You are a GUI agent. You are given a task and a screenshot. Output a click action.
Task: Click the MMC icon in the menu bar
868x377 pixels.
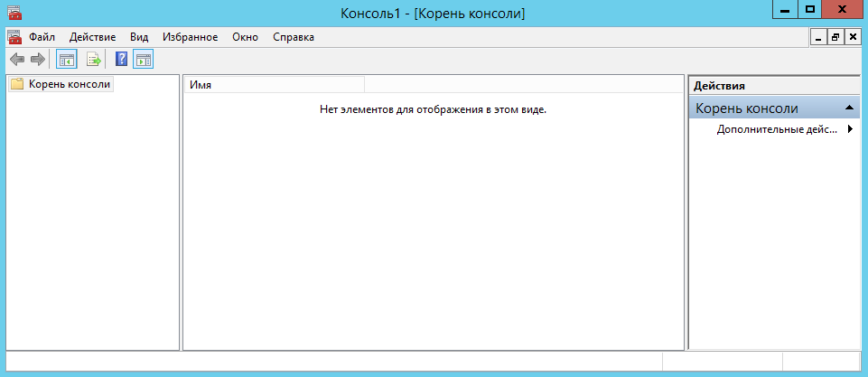click(14, 37)
